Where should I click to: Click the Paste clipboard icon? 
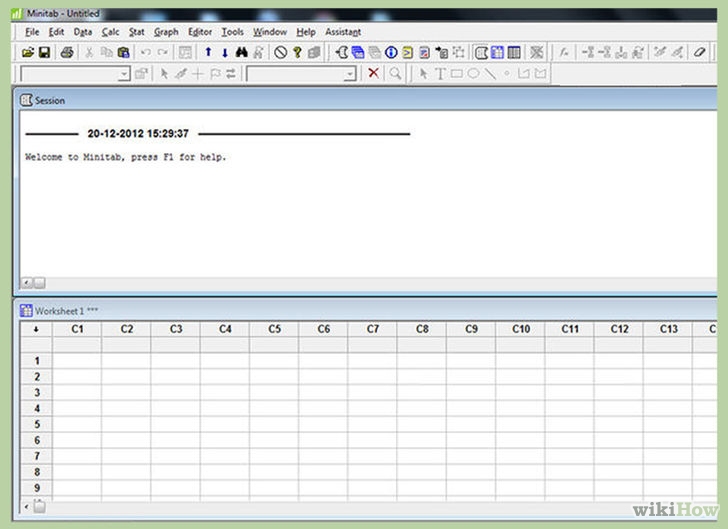124,52
